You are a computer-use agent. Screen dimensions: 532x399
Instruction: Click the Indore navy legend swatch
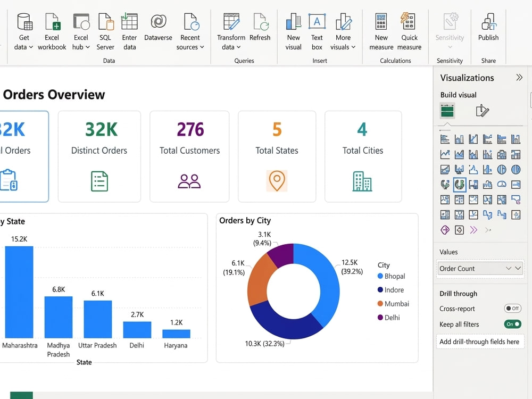pos(380,290)
